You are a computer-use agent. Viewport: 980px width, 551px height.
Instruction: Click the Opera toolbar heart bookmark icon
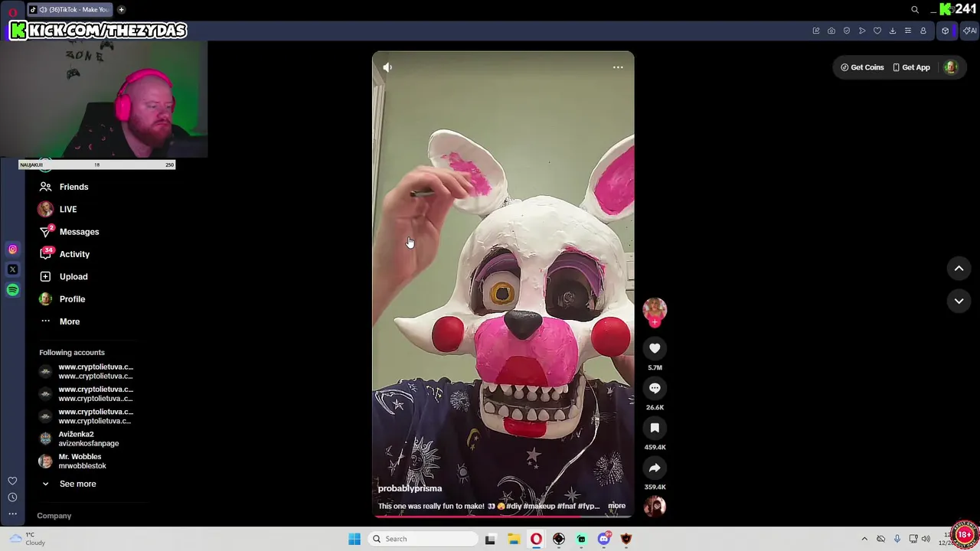click(877, 31)
